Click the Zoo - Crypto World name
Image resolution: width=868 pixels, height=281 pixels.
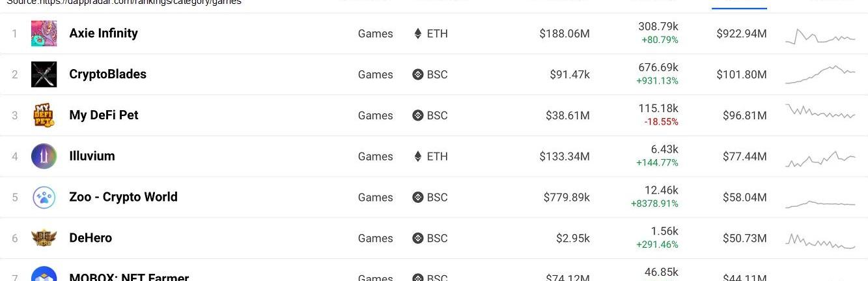123,197
